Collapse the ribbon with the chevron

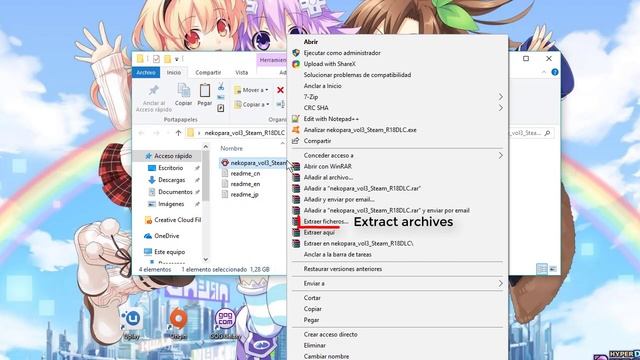pos(544,72)
